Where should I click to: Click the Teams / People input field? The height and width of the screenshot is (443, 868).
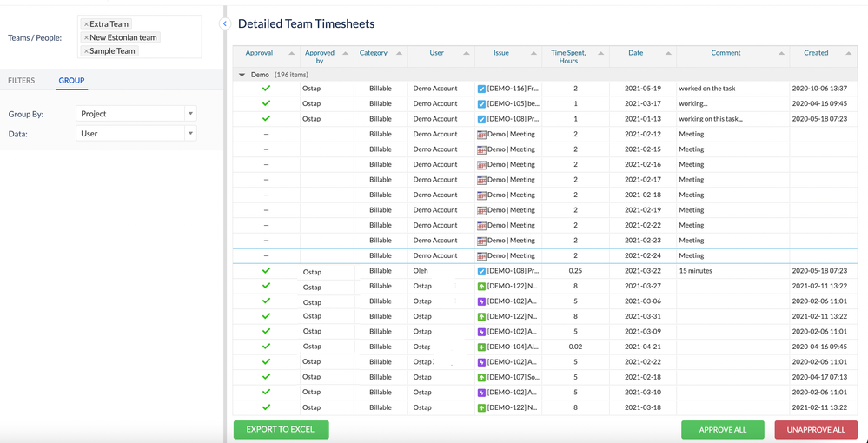(x=140, y=36)
